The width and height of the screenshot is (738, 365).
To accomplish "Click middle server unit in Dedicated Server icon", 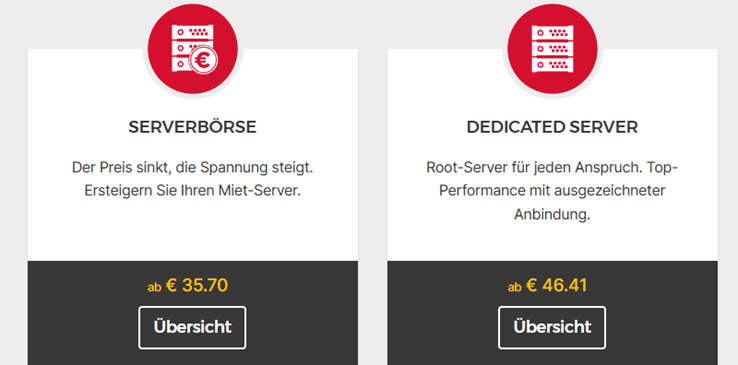I will tap(553, 48).
